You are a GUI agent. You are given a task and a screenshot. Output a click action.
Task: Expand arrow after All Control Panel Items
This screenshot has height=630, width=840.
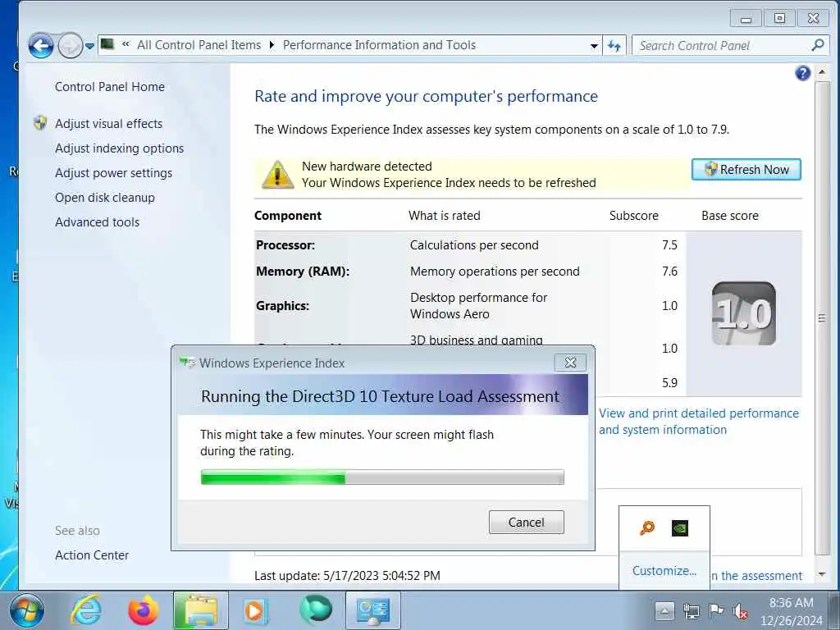point(272,46)
